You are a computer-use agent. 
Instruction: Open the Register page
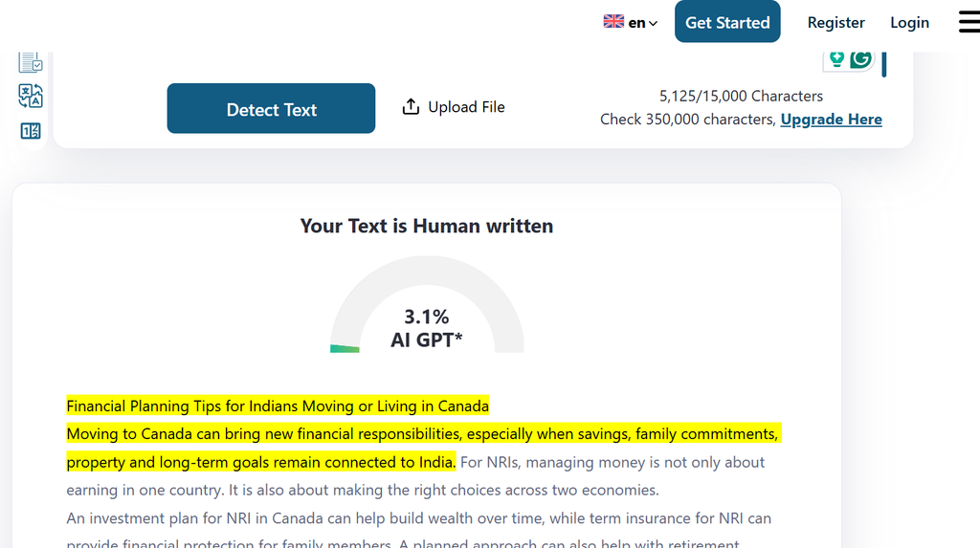tap(835, 23)
